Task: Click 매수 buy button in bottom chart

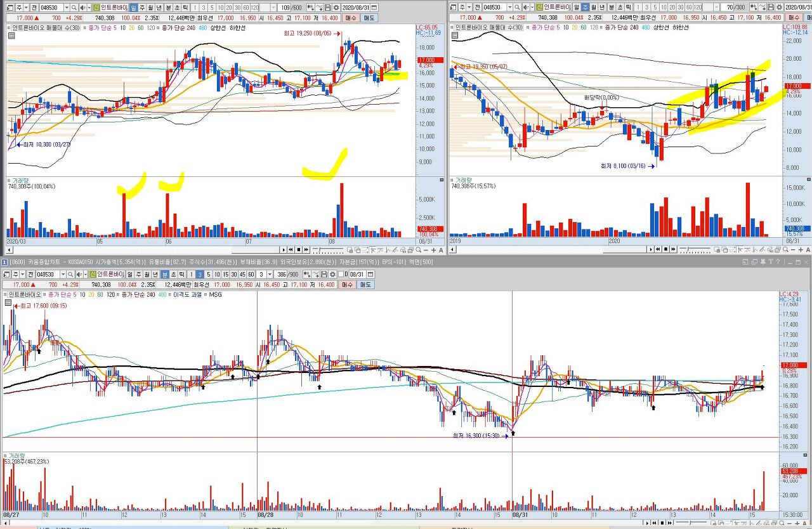Action: coord(347,284)
